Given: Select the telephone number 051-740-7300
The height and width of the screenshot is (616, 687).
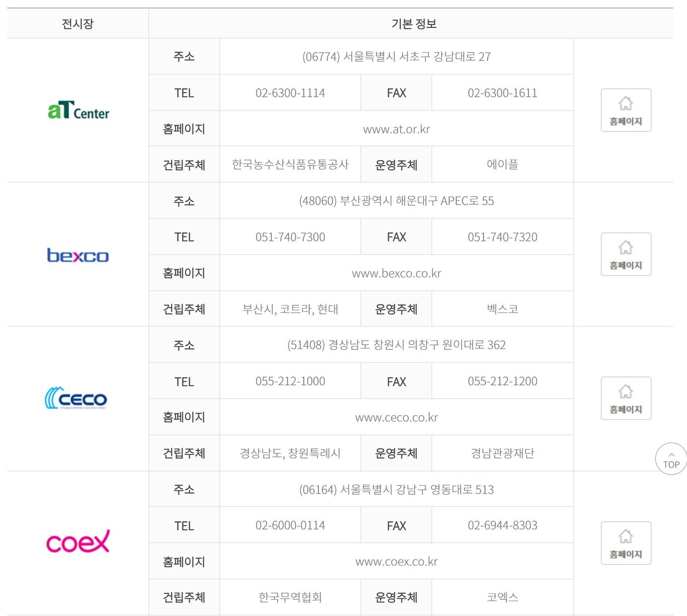Looking at the screenshot, I should pyautogui.click(x=290, y=237).
